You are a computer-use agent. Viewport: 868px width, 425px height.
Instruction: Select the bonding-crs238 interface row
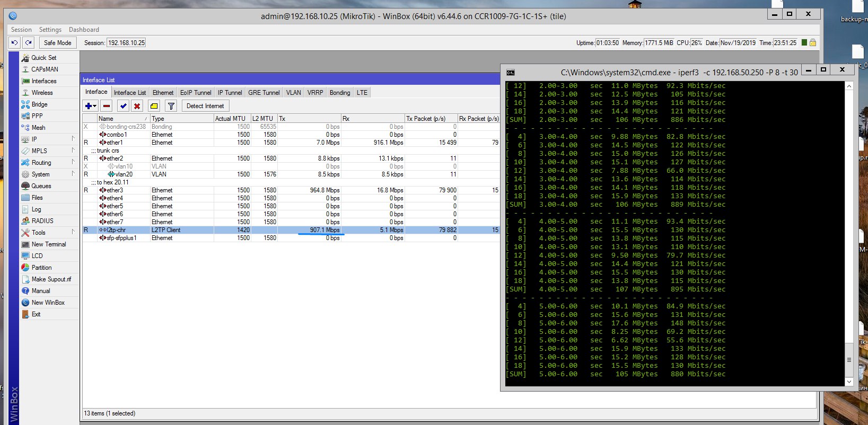[291, 127]
